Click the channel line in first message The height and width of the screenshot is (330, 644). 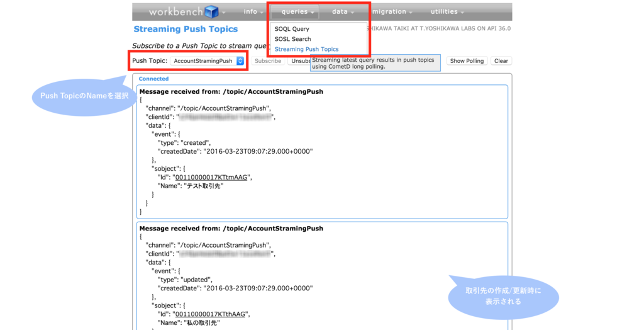[209, 108]
